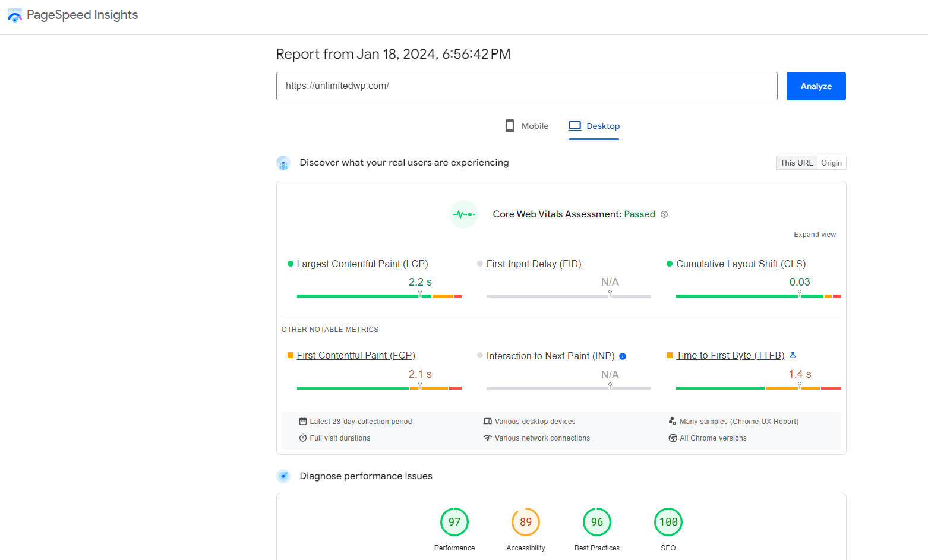928x560 pixels.
Task: Click the CLS distribution bar
Action: tap(759, 296)
